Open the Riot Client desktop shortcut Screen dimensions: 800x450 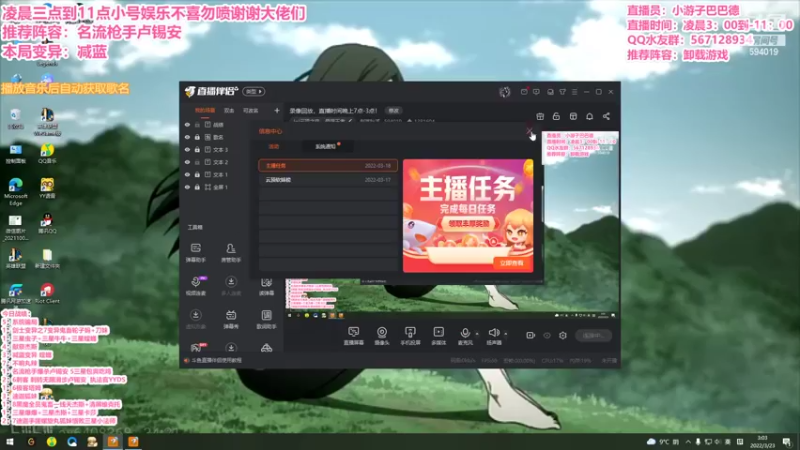(47, 293)
